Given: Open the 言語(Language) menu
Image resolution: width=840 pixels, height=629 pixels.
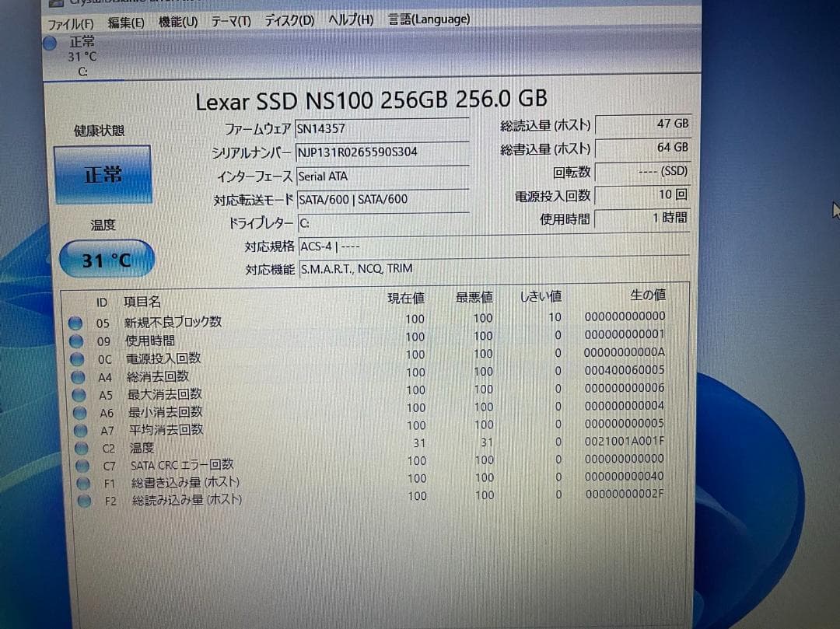Looking at the screenshot, I should click(x=429, y=19).
